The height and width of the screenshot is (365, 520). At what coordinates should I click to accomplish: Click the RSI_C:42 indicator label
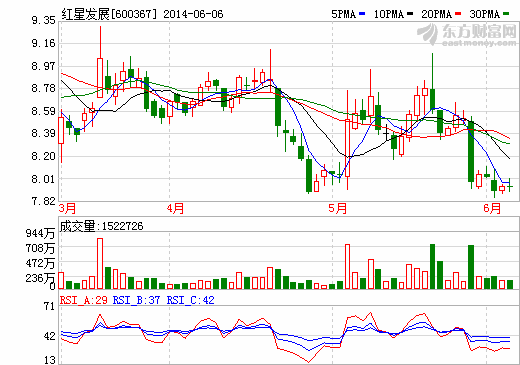(191, 300)
